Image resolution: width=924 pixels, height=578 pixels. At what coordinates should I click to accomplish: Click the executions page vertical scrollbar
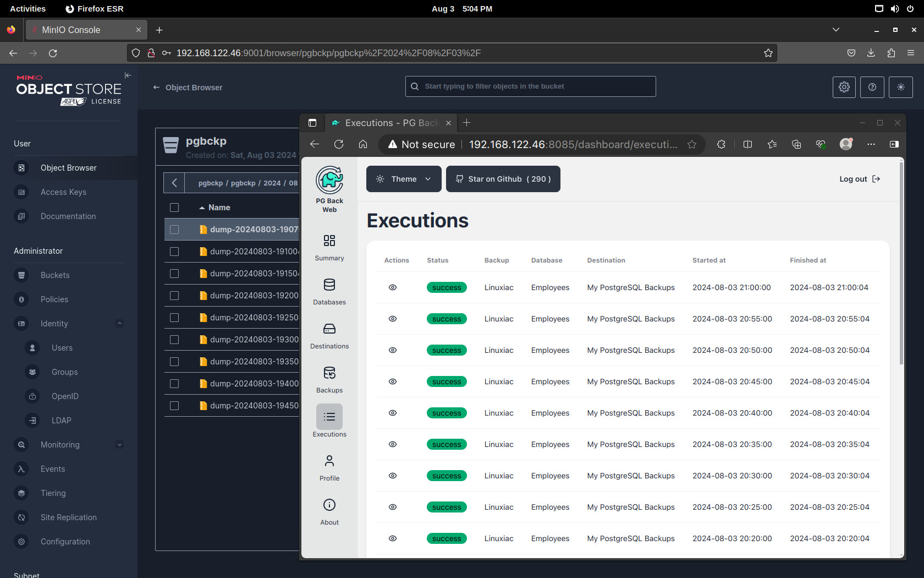[x=901, y=264]
